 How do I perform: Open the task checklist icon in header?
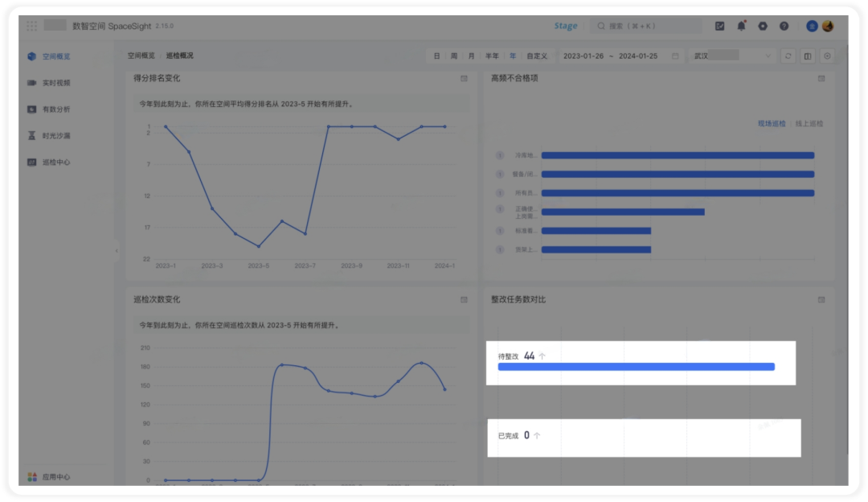[719, 26]
